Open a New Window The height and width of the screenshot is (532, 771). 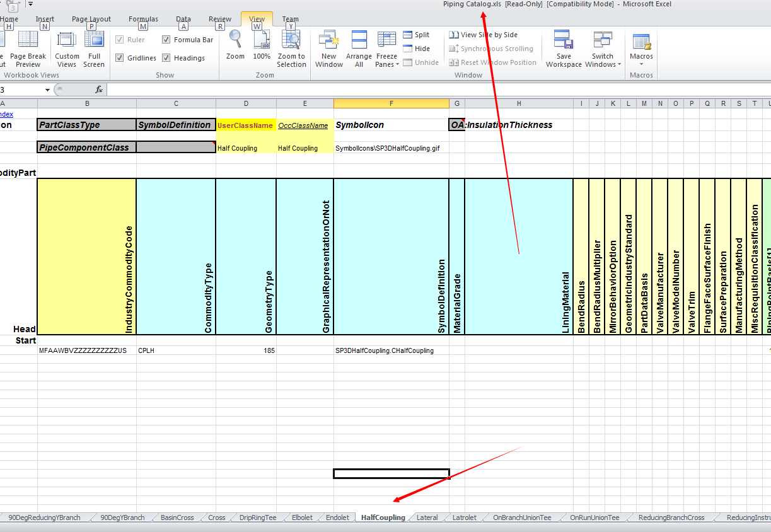coord(329,49)
